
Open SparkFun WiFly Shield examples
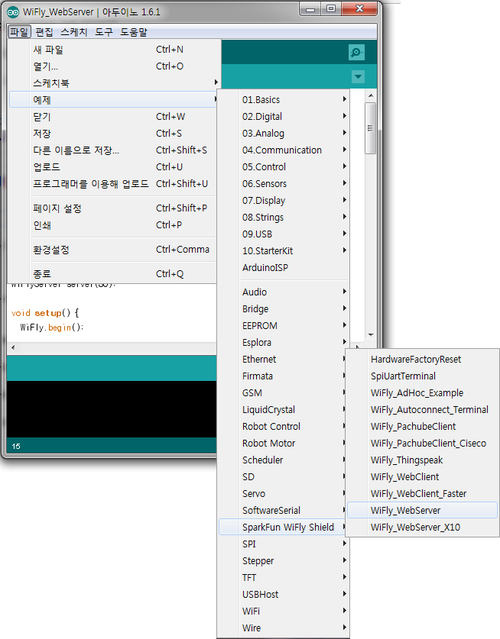[282, 527]
